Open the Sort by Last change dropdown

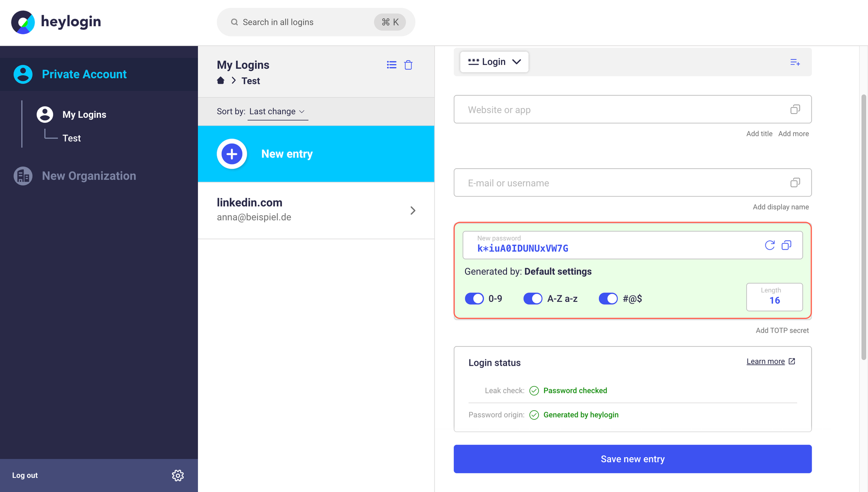click(278, 111)
